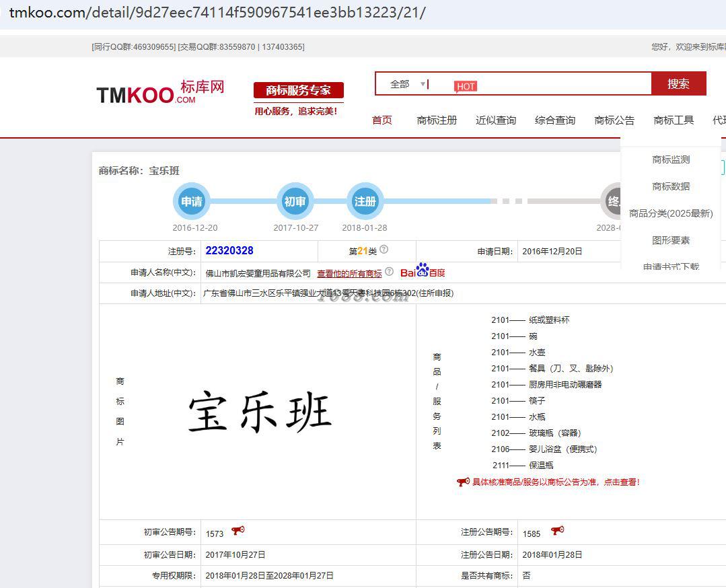Image resolution: width=726 pixels, height=588 pixels.
Task: Go to 首页
Action: 382,120
